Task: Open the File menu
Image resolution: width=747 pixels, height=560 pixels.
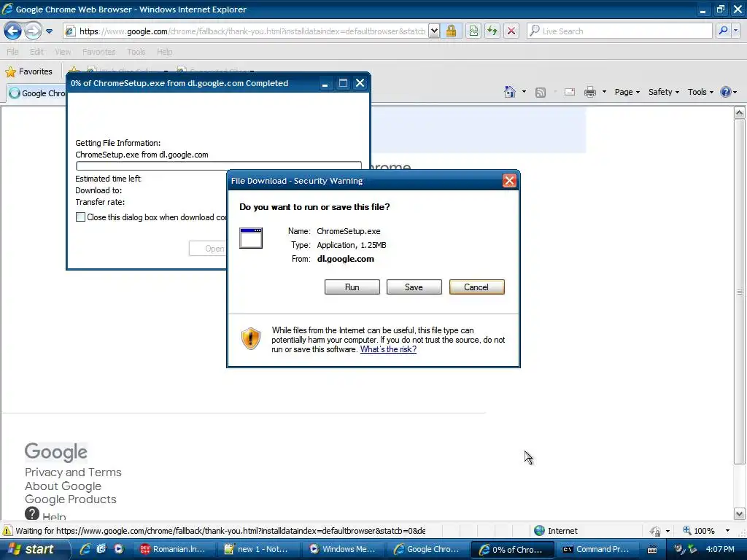Action: click(x=13, y=52)
